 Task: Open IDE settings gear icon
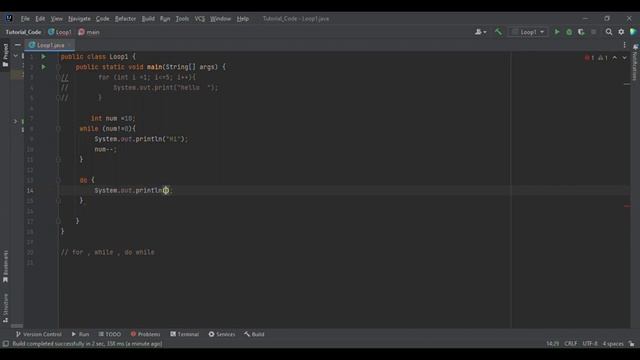(x=621, y=32)
